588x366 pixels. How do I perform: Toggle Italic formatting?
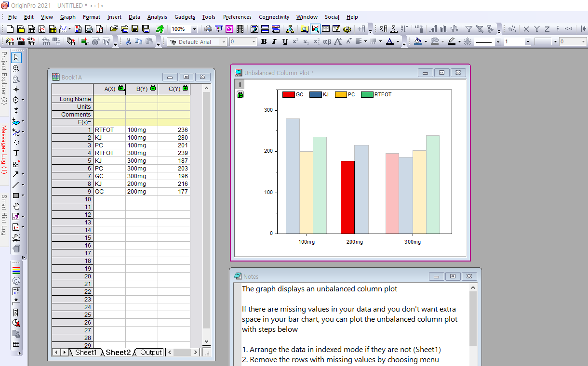click(x=274, y=42)
